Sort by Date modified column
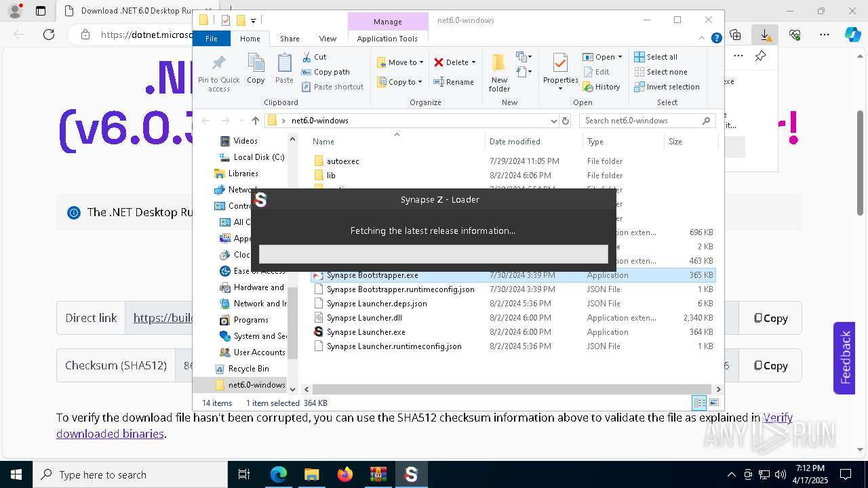This screenshot has width=868, height=488. click(534, 142)
